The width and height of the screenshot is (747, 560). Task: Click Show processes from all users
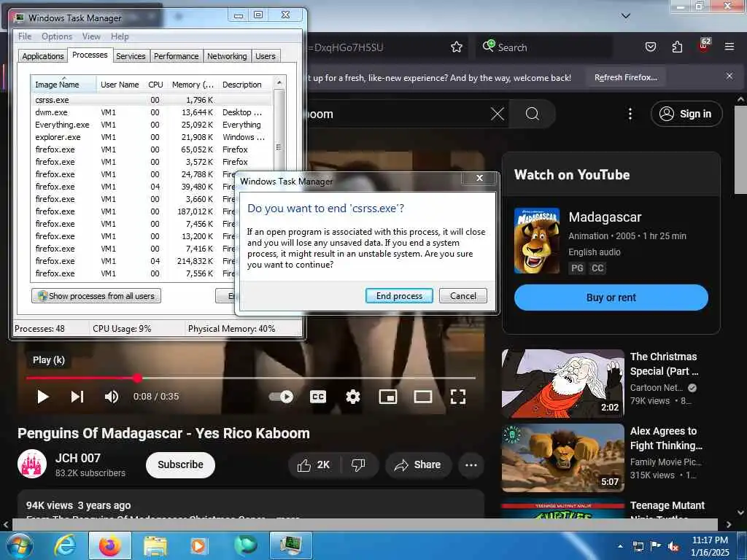coord(96,296)
